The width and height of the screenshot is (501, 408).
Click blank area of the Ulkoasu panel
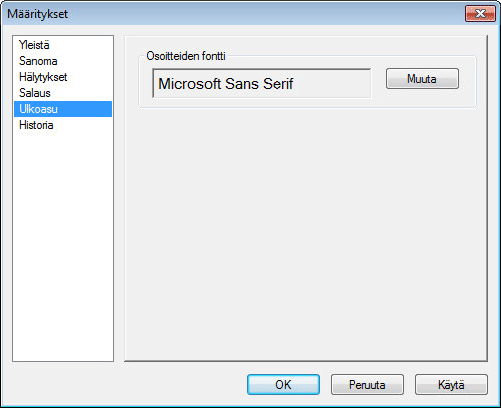pos(306,233)
